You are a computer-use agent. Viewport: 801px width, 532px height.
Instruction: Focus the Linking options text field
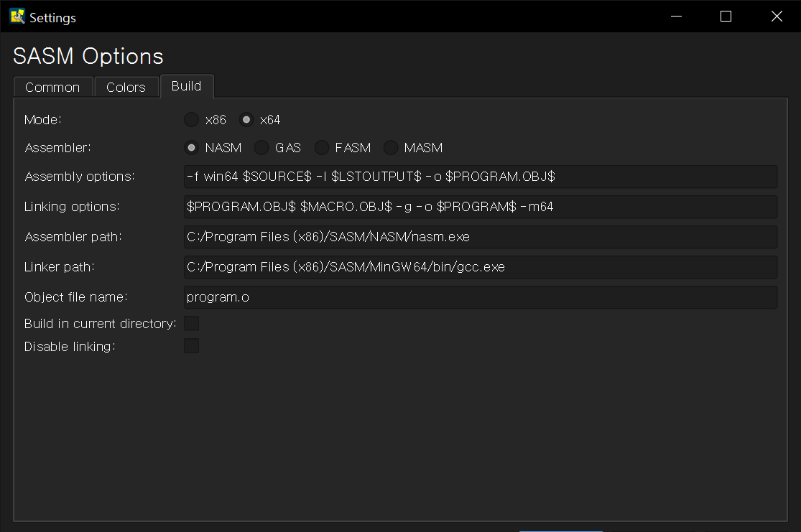coord(480,207)
